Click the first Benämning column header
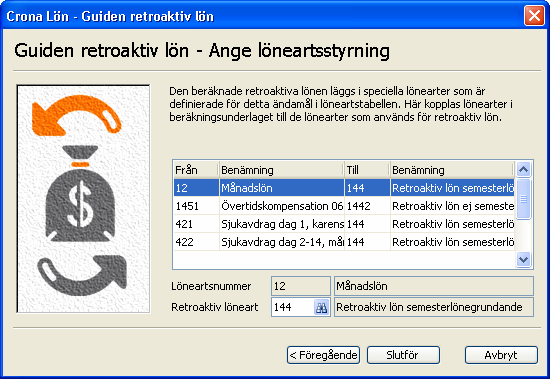The width and height of the screenshot is (550, 379). [282, 170]
